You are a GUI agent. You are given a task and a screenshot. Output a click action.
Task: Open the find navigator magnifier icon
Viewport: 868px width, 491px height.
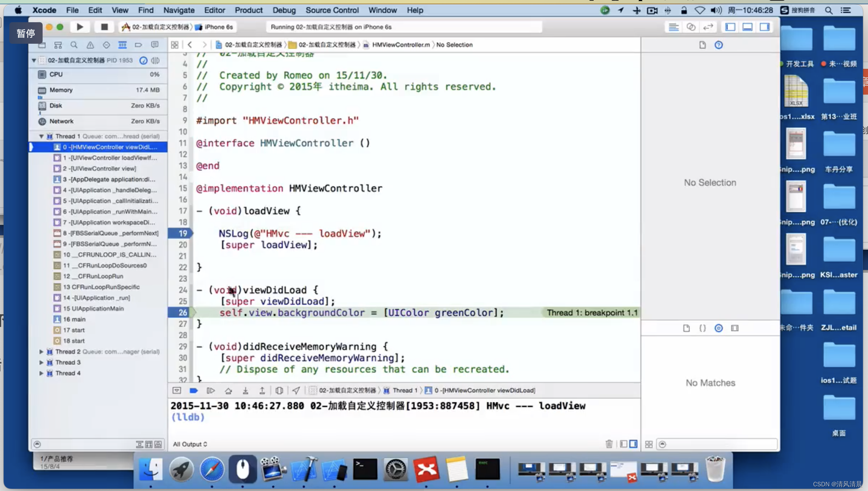click(74, 45)
